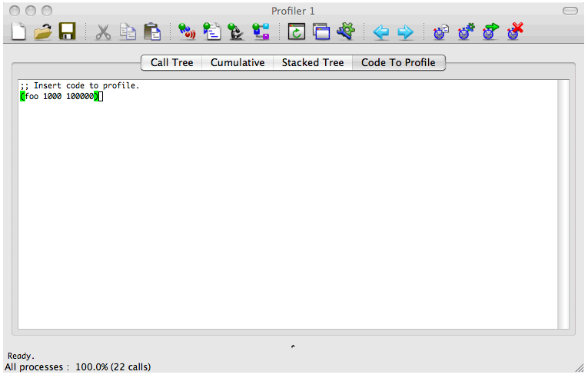
Task: Save using the floppy disk icon
Action: pyautogui.click(x=67, y=31)
